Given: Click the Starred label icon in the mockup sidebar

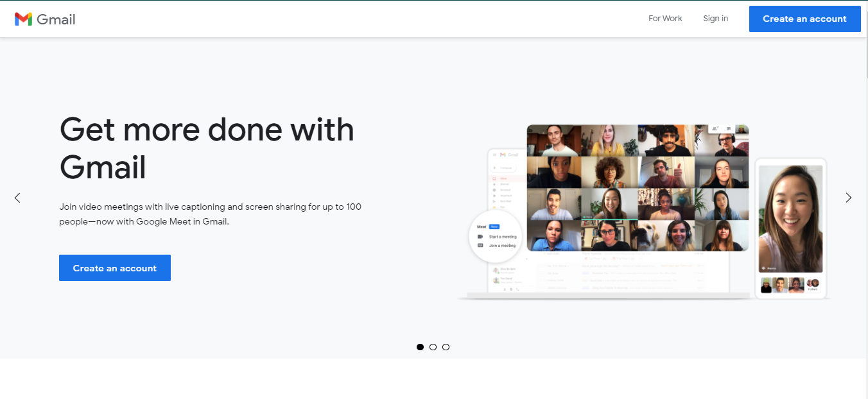Looking at the screenshot, I should 494,184.
